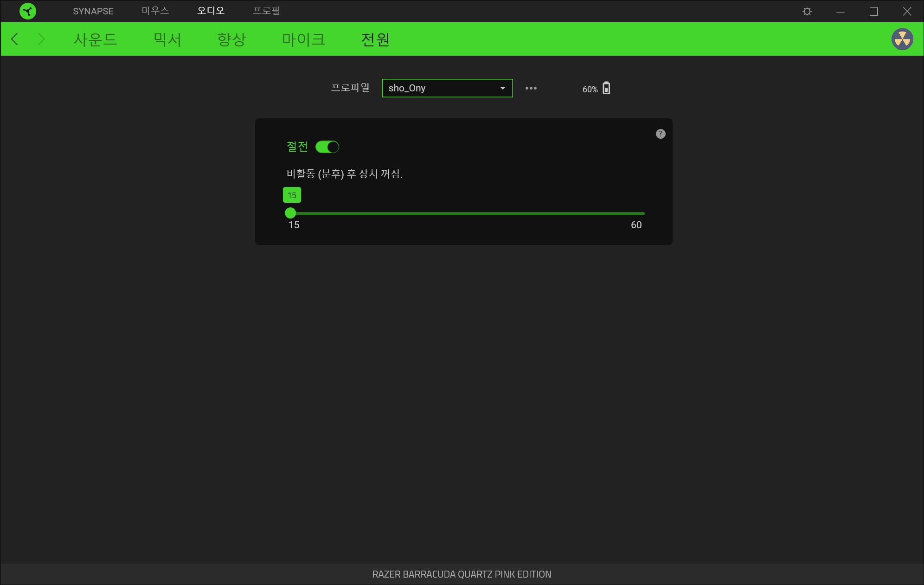Image resolution: width=924 pixels, height=585 pixels.
Task: Click the dropdown arrow in profile box
Action: pyautogui.click(x=503, y=88)
